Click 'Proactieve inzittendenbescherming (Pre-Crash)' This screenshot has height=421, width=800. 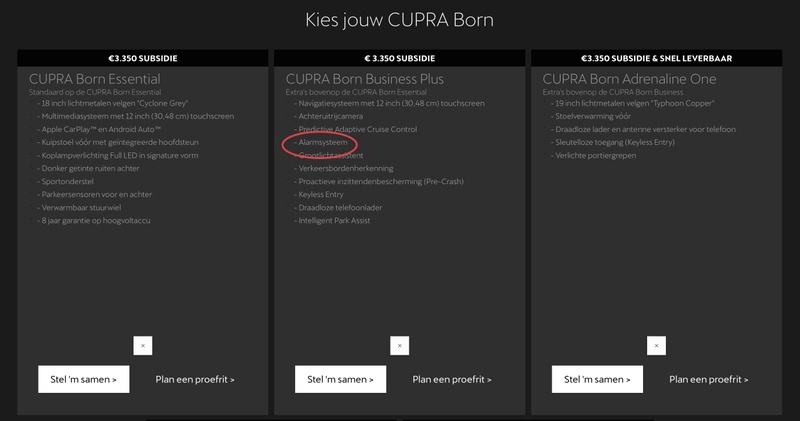point(381,182)
